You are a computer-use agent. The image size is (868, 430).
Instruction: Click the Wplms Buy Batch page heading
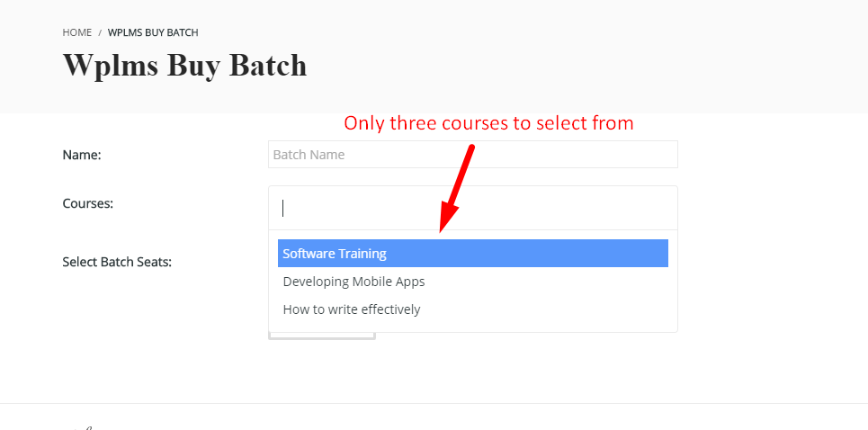184,66
